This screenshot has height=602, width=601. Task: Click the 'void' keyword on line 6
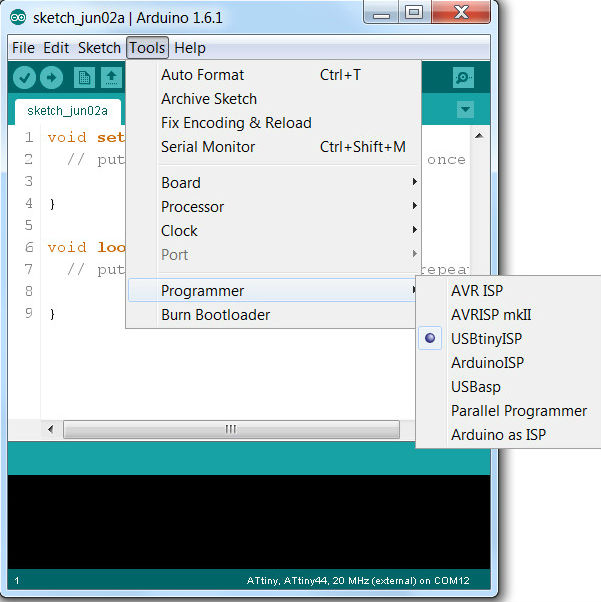(67, 247)
